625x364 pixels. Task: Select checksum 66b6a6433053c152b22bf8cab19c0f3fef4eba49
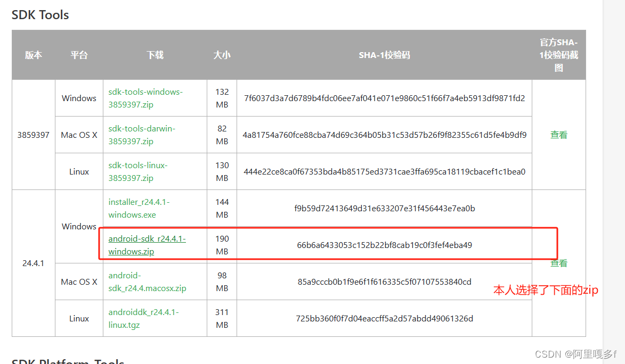(384, 244)
